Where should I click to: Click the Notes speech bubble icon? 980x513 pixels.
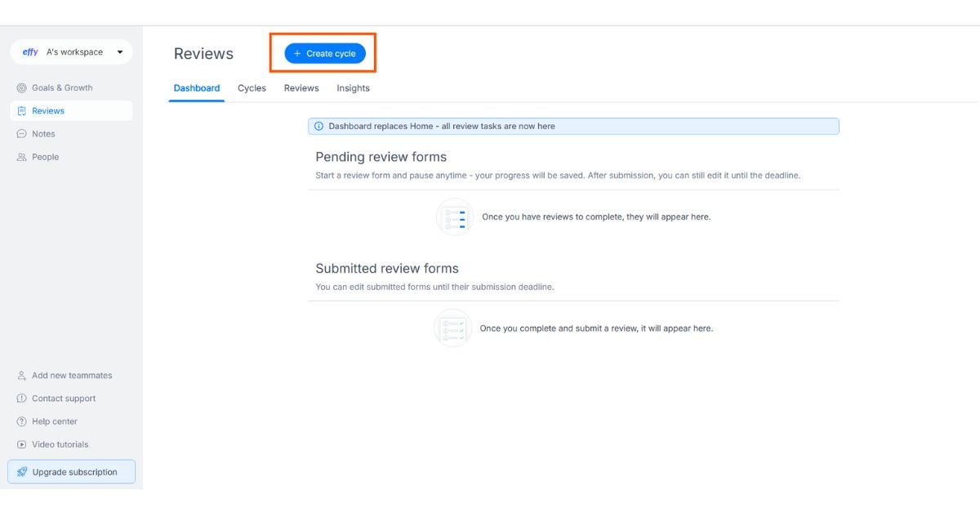tap(22, 134)
